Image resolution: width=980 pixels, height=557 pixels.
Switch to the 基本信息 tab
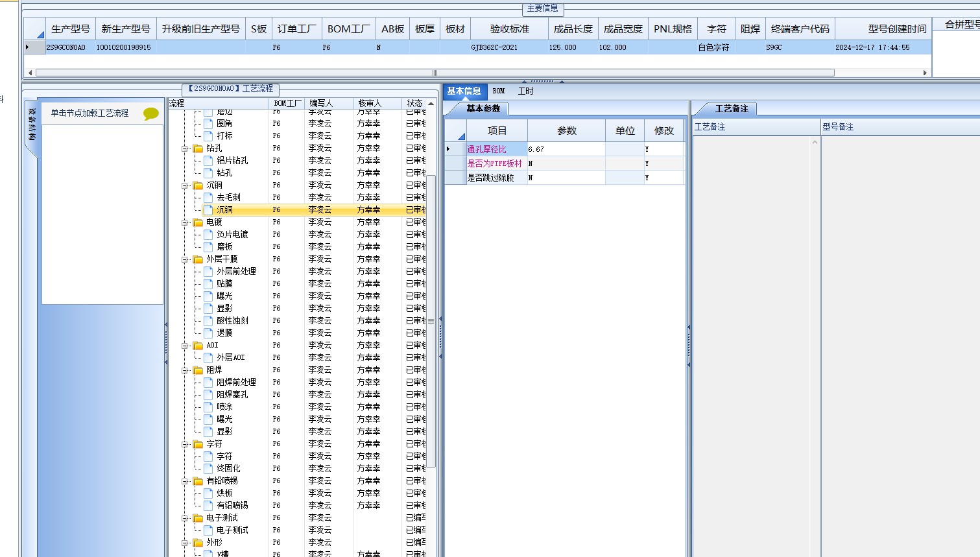pyautogui.click(x=464, y=91)
